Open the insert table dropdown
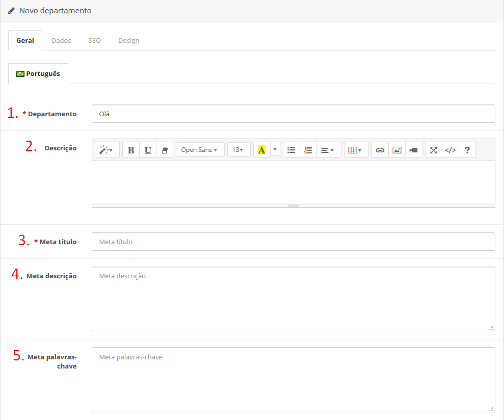This screenshot has width=504, height=420. pos(356,150)
